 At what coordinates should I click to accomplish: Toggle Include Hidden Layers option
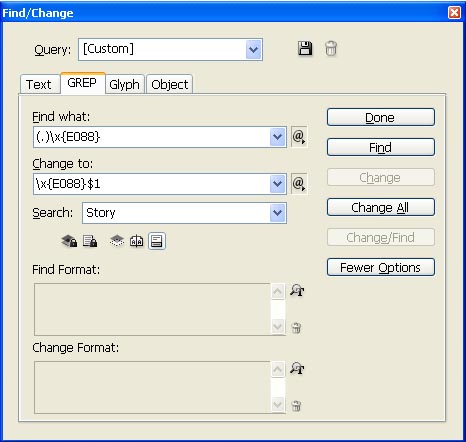(x=117, y=241)
